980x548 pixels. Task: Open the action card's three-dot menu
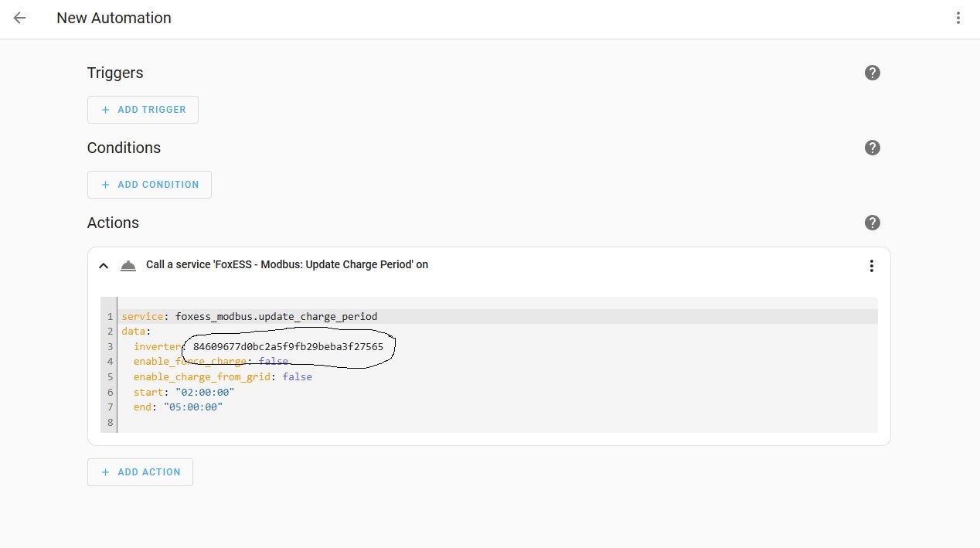point(871,265)
